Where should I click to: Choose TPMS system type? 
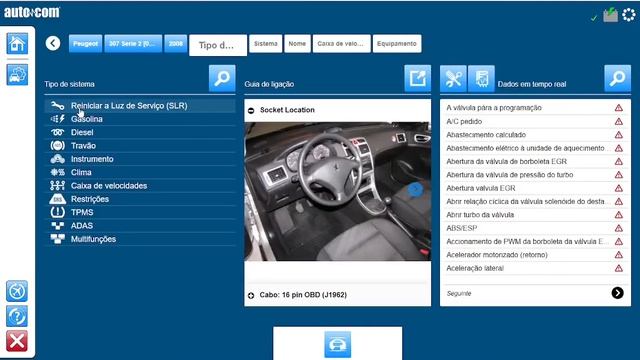pyautogui.click(x=140, y=212)
